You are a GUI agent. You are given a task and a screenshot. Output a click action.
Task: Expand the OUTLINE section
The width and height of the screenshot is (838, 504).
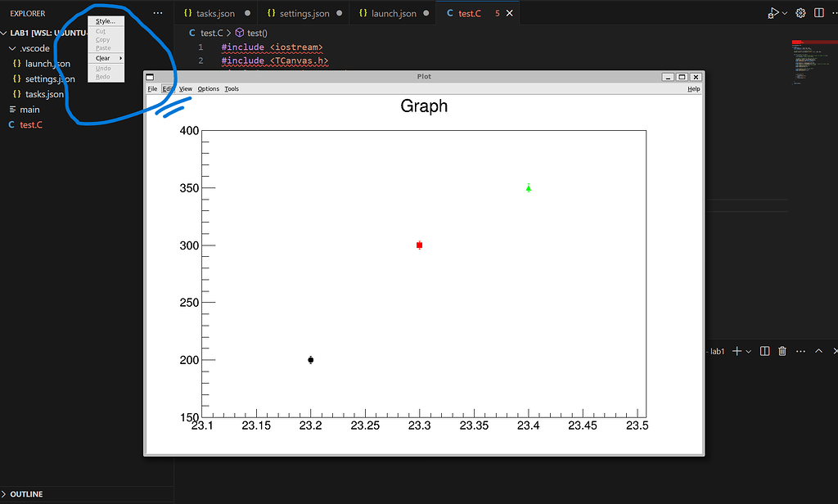(x=25, y=493)
